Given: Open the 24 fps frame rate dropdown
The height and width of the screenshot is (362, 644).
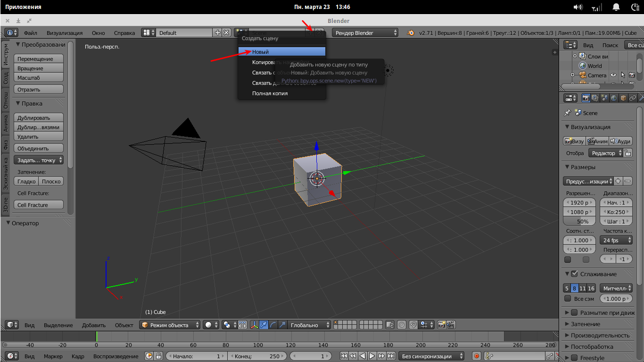Looking at the screenshot, I should click(x=616, y=240).
